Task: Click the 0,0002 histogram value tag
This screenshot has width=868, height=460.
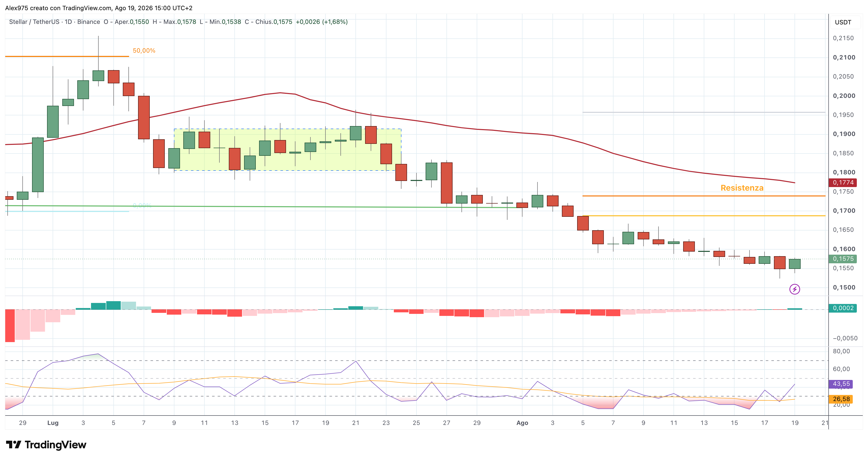Action: point(843,308)
